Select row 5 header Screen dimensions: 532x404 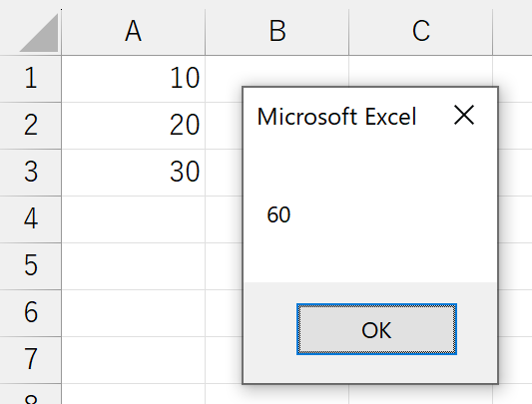[31, 266]
